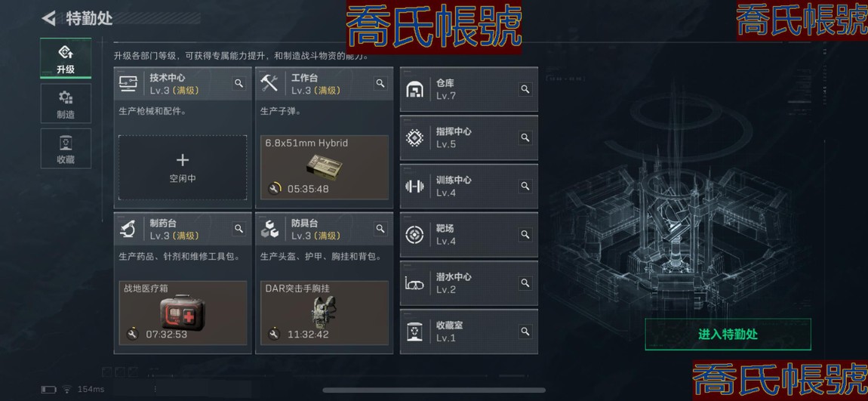The image size is (868, 401).
Task: Select the 战地医疗箱 production item
Action: click(183, 313)
